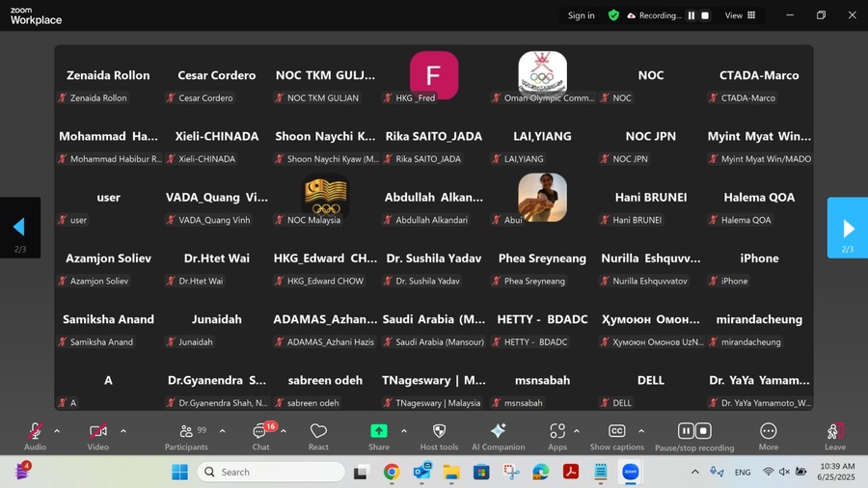Open Host tools shield menu

tap(439, 433)
